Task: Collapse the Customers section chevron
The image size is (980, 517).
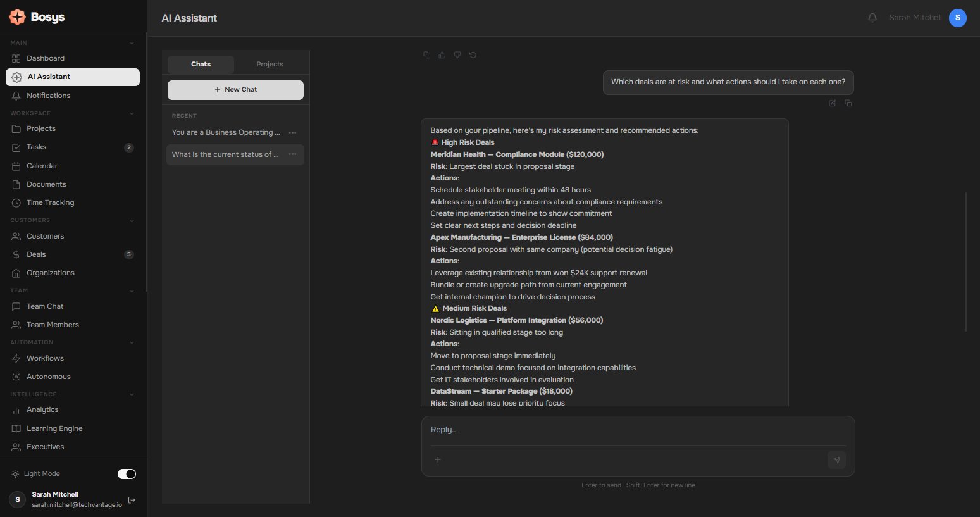Action: [132, 221]
